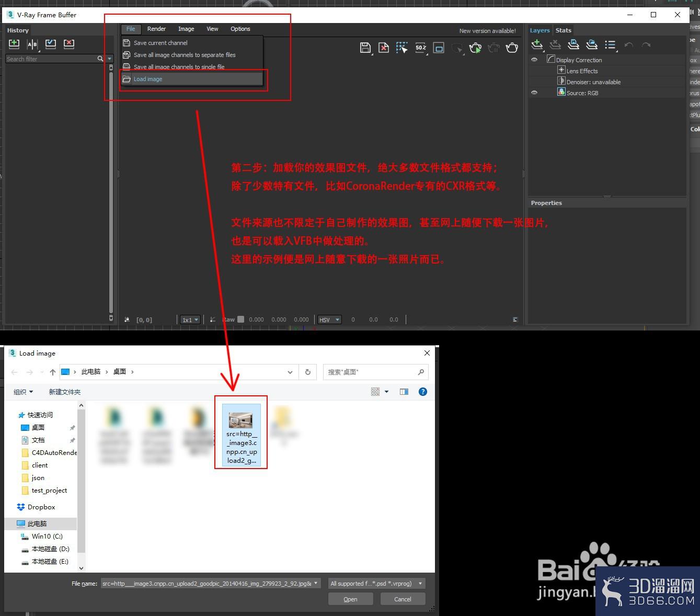Go up one folder level in dialog
Viewport: 700px width, 616px height.
[x=52, y=372]
